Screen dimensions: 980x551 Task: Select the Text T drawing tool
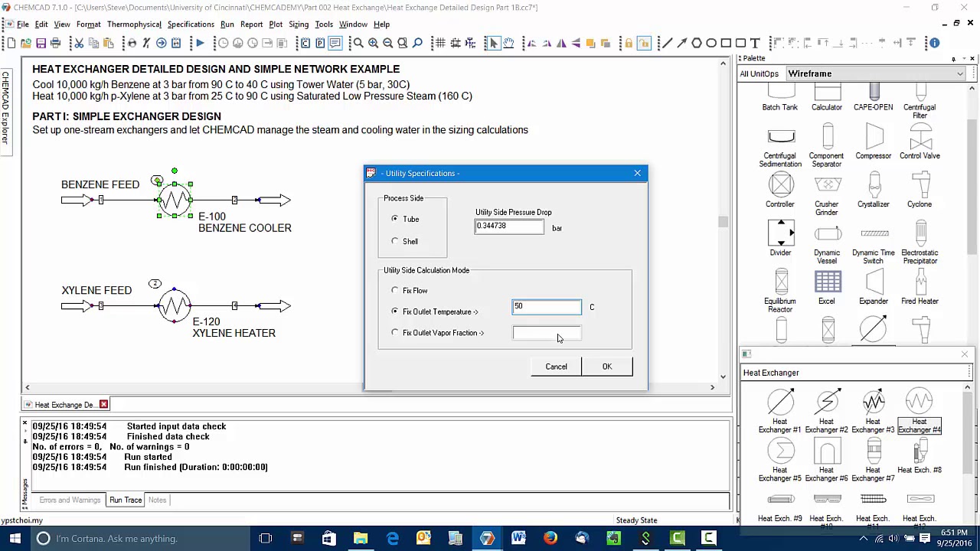pos(755,43)
